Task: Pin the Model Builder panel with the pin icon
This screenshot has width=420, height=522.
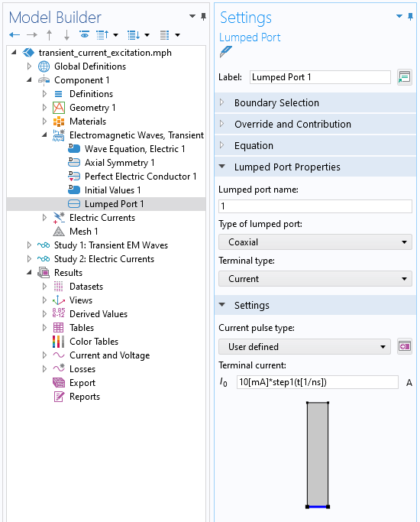Action: tap(204, 16)
